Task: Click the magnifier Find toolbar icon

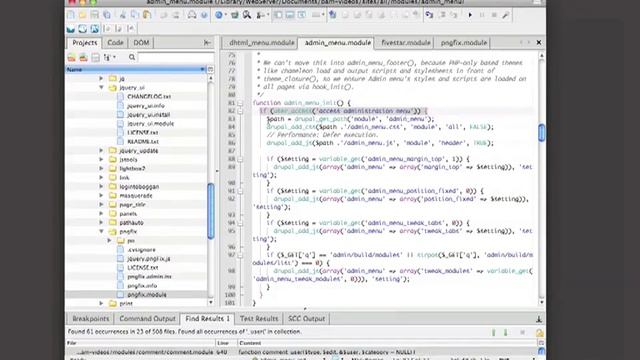Action: [x=247, y=15]
